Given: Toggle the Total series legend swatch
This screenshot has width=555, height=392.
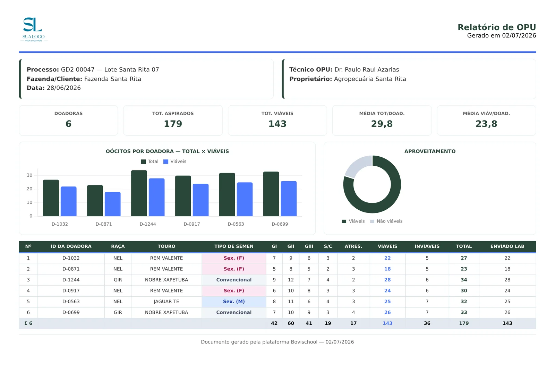Looking at the screenshot, I should tap(143, 162).
